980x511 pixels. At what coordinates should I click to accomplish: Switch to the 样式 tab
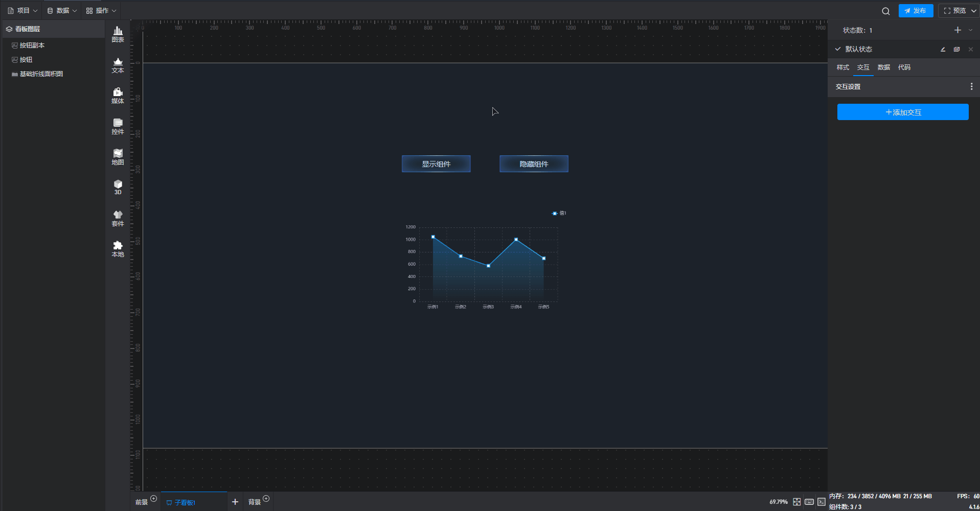point(842,67)
